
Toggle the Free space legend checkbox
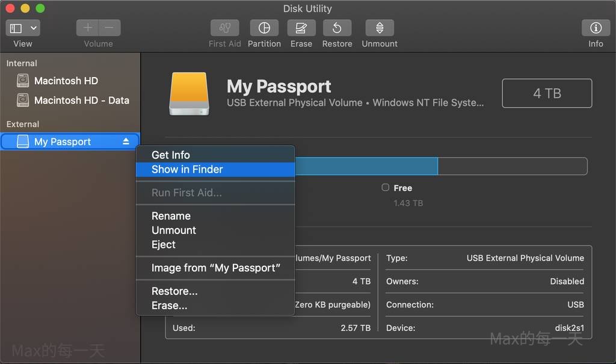coord(386,188)
